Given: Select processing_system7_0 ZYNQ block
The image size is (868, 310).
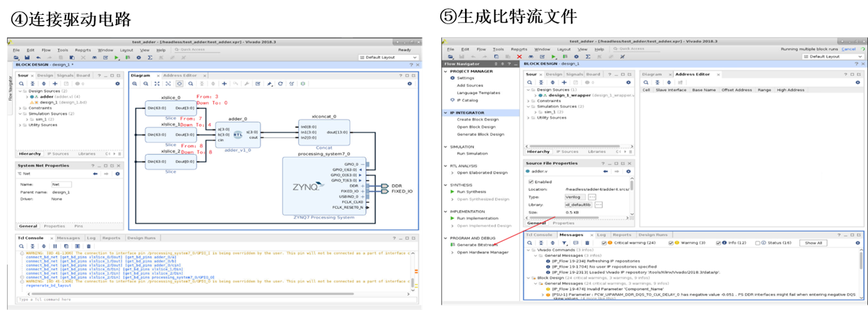Looking at the screenshot, I should coord(324,186).
